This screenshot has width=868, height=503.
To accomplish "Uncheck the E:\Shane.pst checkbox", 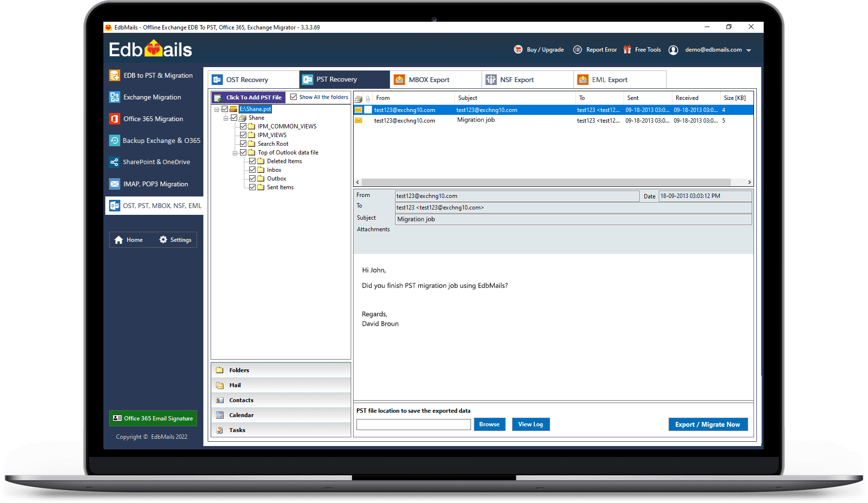I will [225, 109].
